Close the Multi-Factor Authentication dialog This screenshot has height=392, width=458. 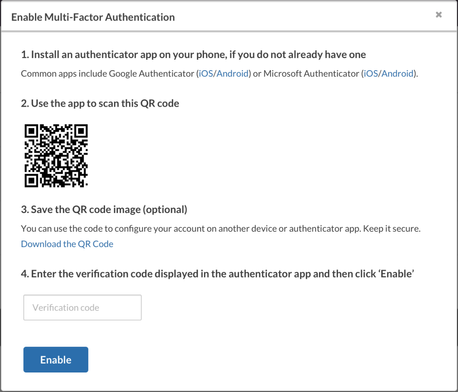(439, 15)
